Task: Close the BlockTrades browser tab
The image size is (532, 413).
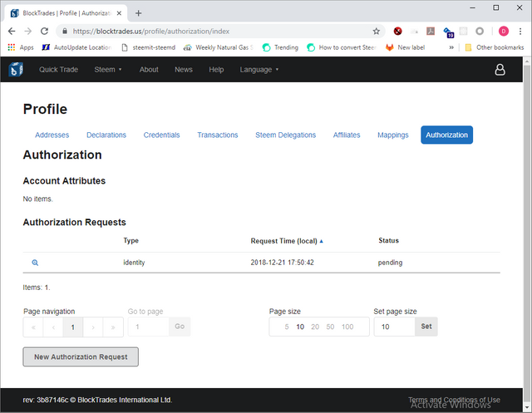Action: click(119, 13)
